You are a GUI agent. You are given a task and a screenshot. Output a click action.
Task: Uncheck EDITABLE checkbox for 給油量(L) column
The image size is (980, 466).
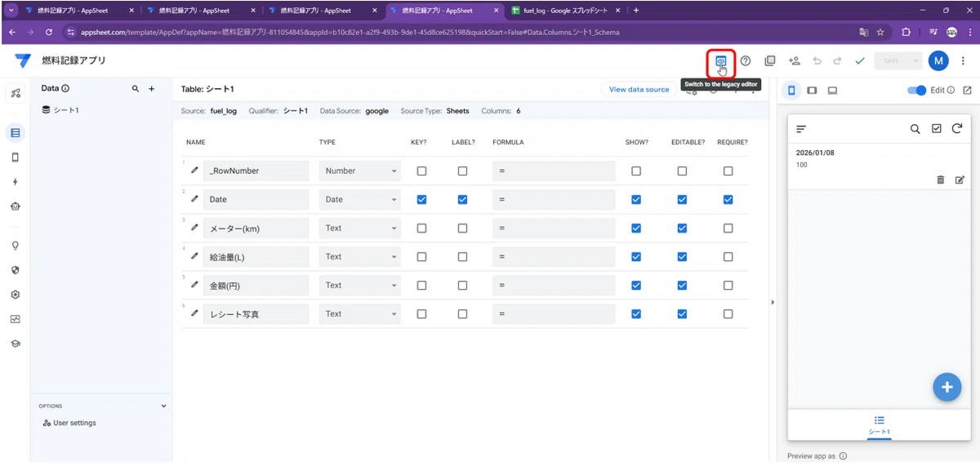[x=682, y=257]
